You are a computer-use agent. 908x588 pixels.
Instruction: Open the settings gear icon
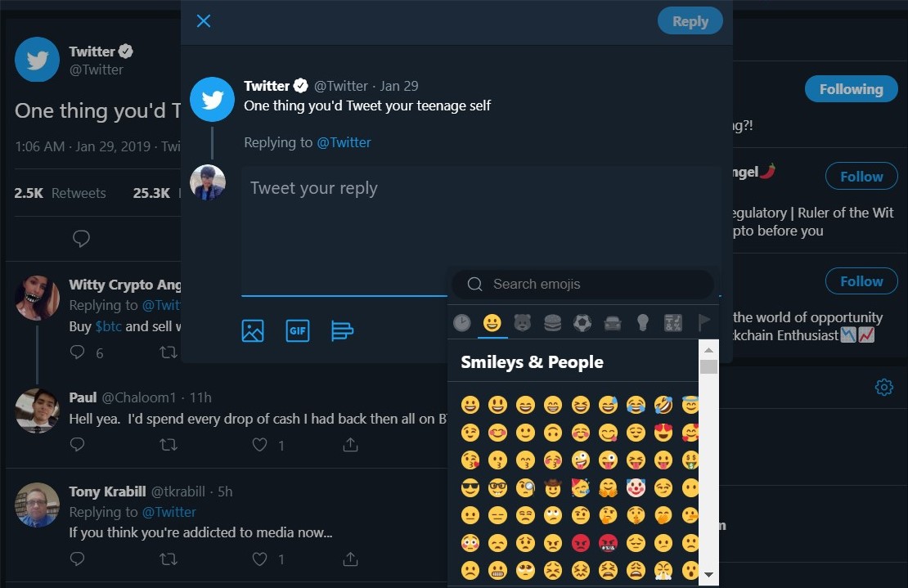tap(883, 387)
